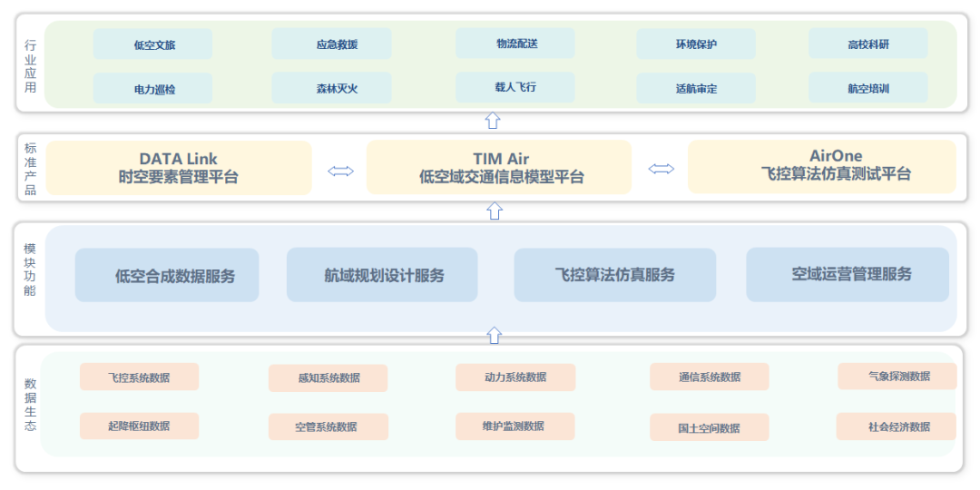The height and width of the screenshot is (490, 980).
Task: Select the 低空合成数据服务 module
Action: [167, 275]
